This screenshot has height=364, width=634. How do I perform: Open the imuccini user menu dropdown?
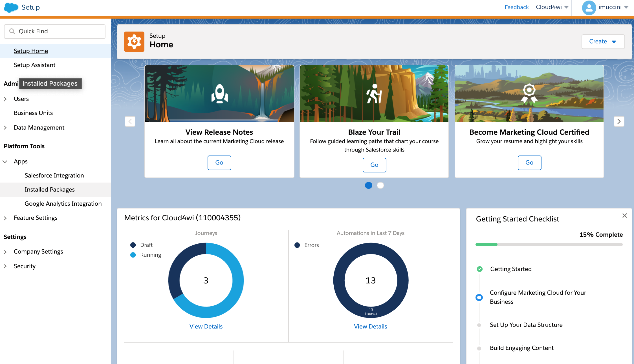click(x=613, y=7)
